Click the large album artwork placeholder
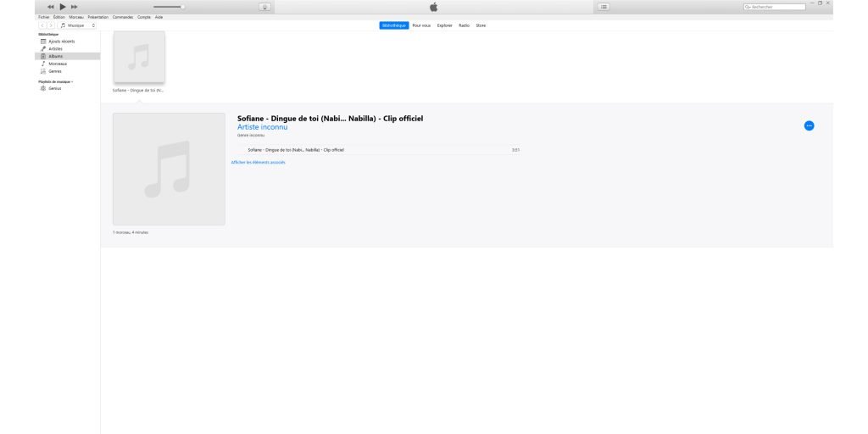Screen dimensions: 868x434 pyautogui.click(x=169, y=169)
